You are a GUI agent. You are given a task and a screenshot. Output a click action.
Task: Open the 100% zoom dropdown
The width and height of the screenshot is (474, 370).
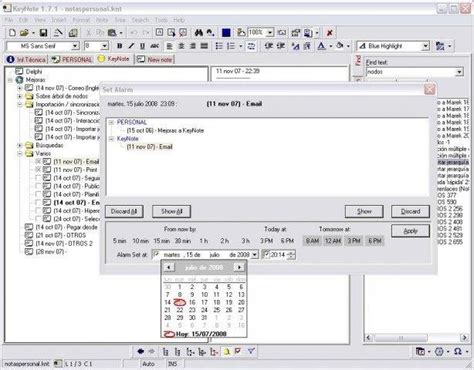coord(270,33)
